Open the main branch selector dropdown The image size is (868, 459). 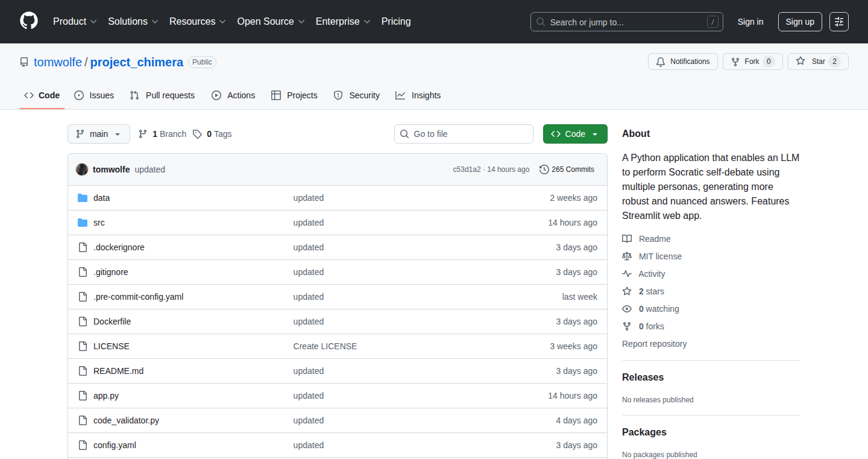pyautogui.click(x=99, y=134)
